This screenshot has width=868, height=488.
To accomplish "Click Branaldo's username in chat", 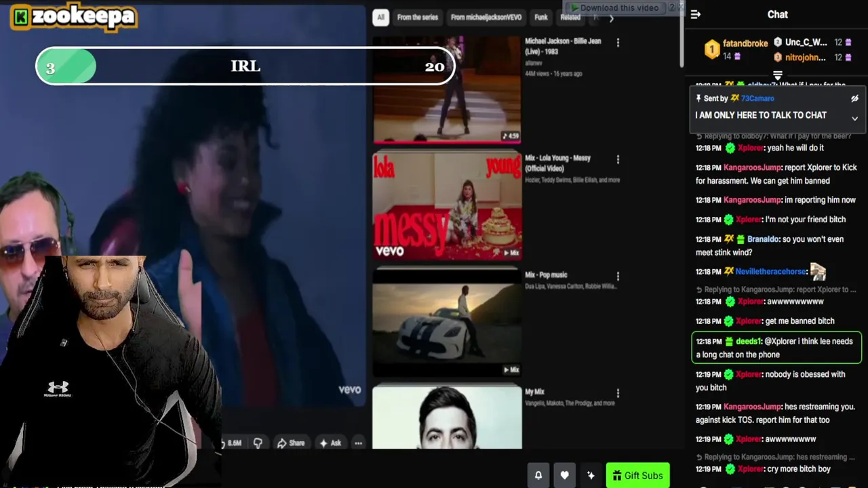I will coord(763,239).
